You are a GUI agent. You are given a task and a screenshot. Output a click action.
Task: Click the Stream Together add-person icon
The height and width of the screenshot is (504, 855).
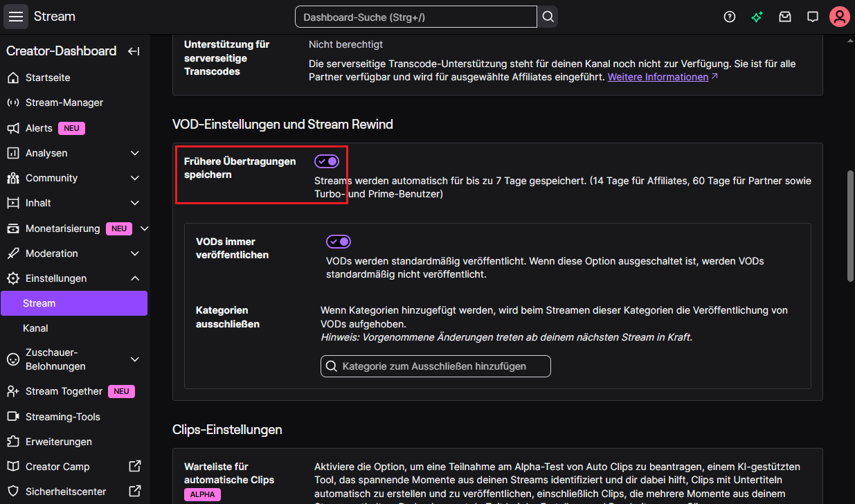(12, 391)
